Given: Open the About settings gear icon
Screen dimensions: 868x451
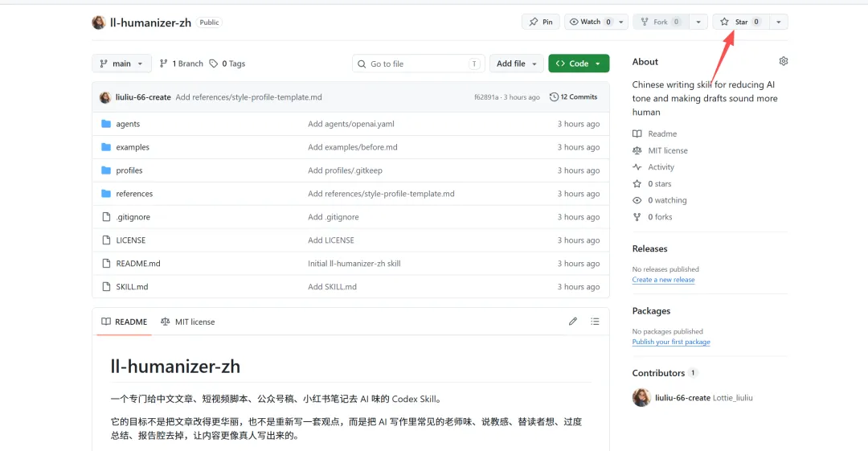Looking at the screenshot, I should coord(783,61).
